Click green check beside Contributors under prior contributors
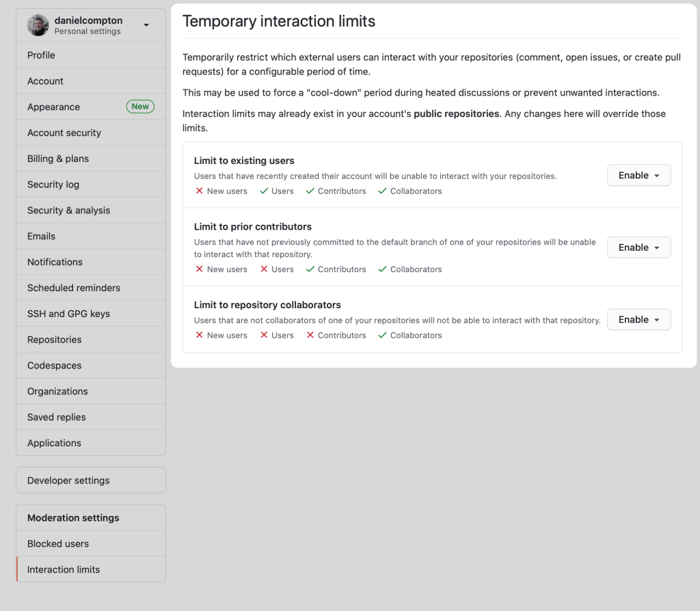The image size is (700, 611). (x=310, y=269)
